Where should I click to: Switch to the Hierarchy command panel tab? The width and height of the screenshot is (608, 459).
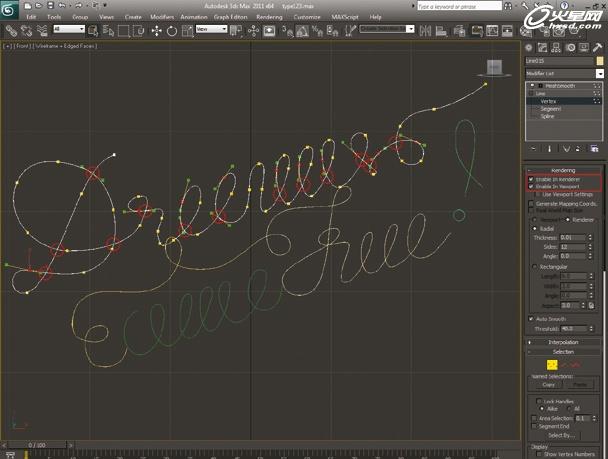(x=556, y=48)
